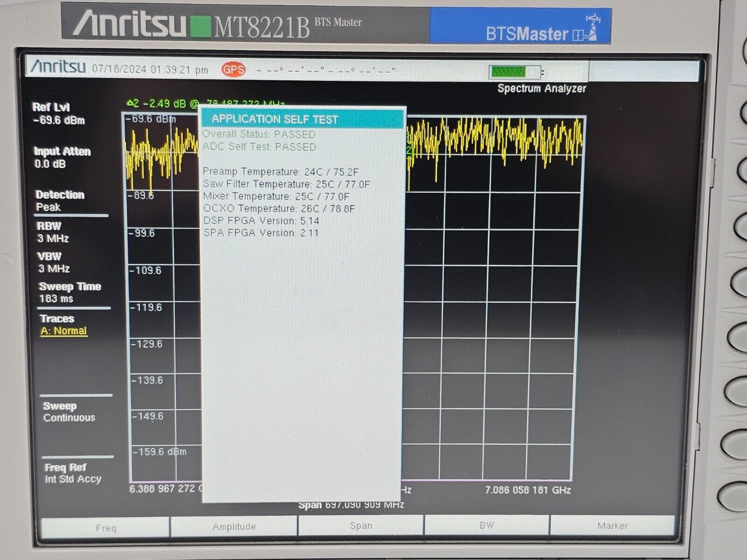Click the red GPS status icon

[233, 70]
